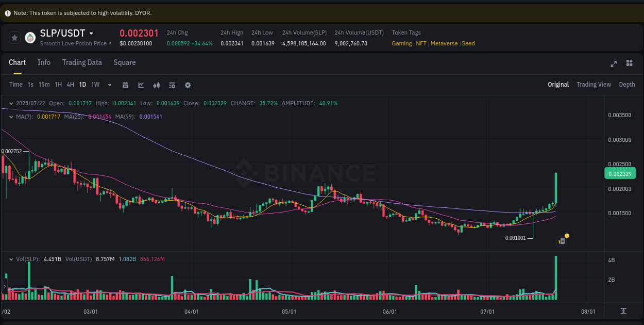The image size is (644, 325).
Task: Click the gear settings icon
Action: [188, 85]
